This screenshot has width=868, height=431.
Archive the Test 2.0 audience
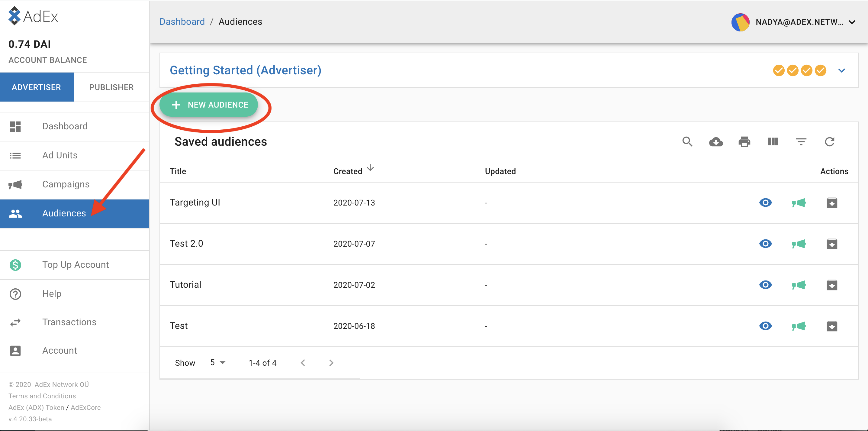point(832,244)
